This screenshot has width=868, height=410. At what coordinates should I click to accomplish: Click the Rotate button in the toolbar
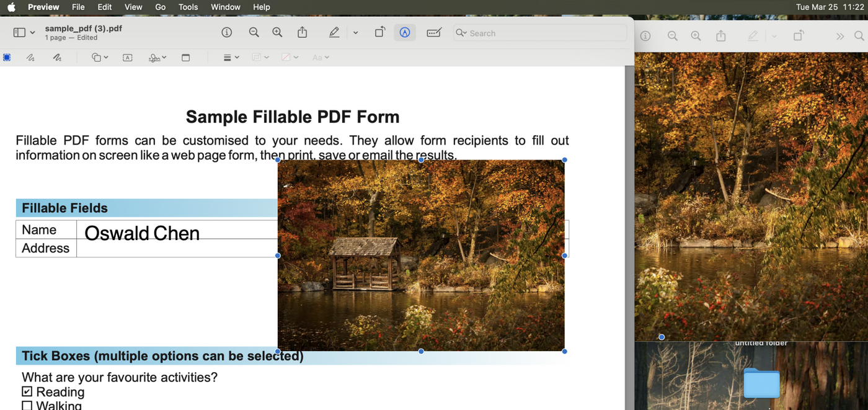[379, 32]
